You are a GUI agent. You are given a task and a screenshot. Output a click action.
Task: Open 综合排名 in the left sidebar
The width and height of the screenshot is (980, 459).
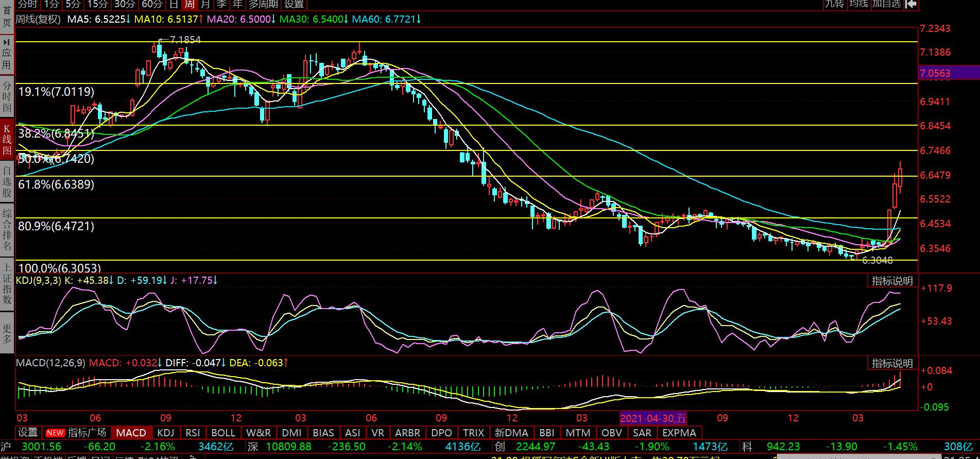[x=7, y=230]
